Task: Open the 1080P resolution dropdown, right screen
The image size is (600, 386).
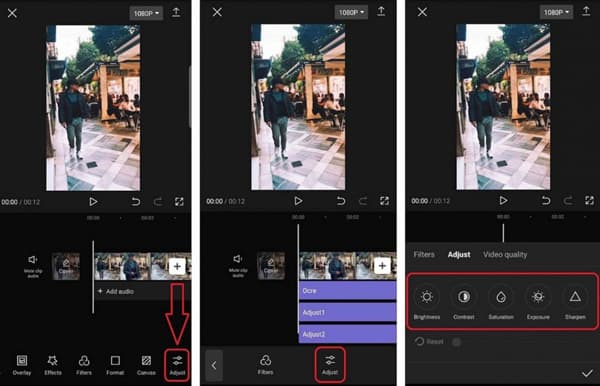Action: [556, 12]
